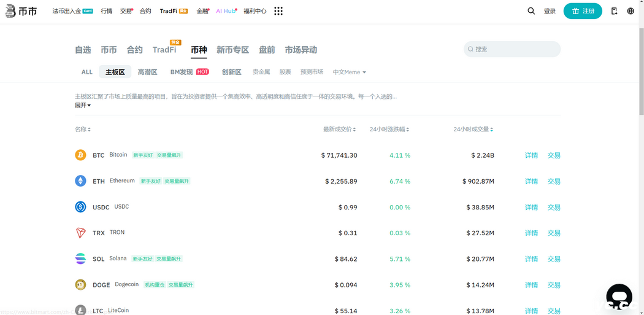Open TradFi in top navigation bar
Image resolution: width=644 pixels, height=315 pixels.
[174, 11]
